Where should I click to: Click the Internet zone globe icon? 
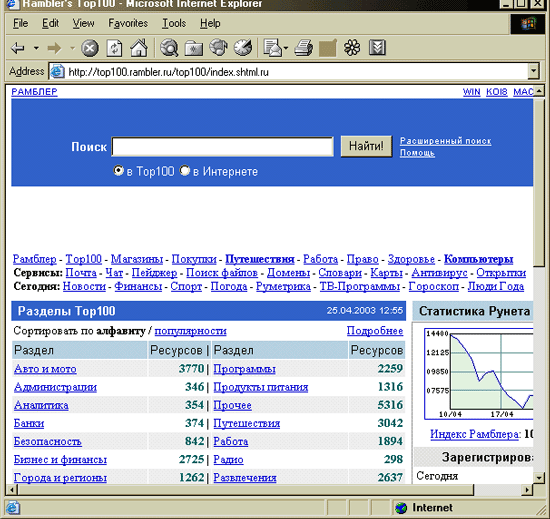(401, 507)
